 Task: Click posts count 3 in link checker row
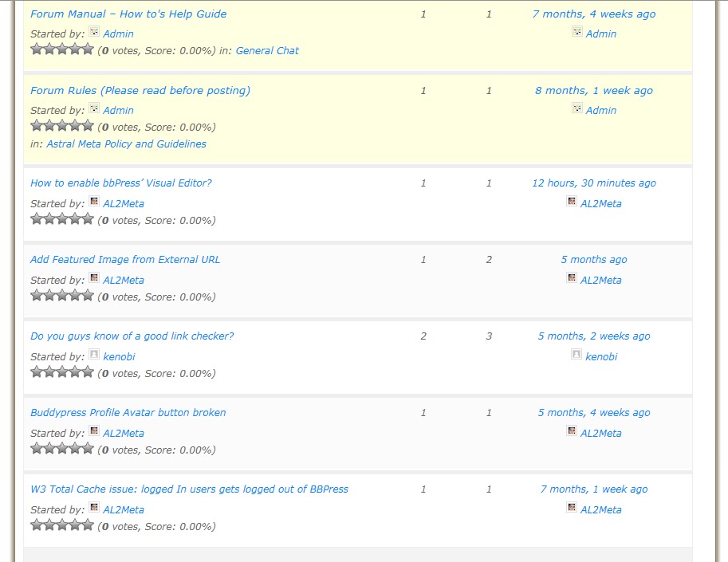(489, 336)
